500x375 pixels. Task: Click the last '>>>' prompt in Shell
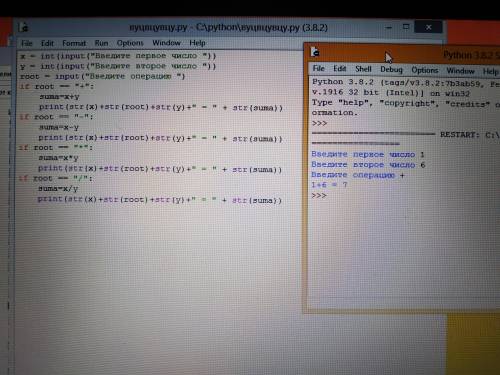tap(319, 195)
